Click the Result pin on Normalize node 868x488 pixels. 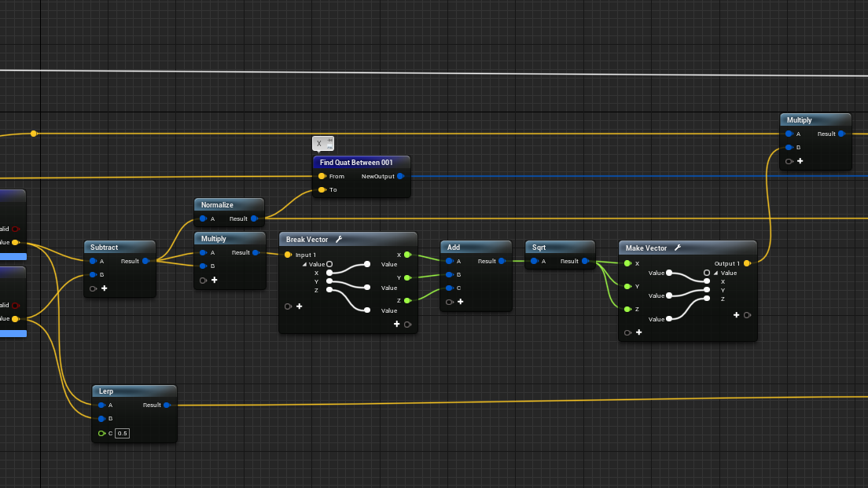pos(254,219)
